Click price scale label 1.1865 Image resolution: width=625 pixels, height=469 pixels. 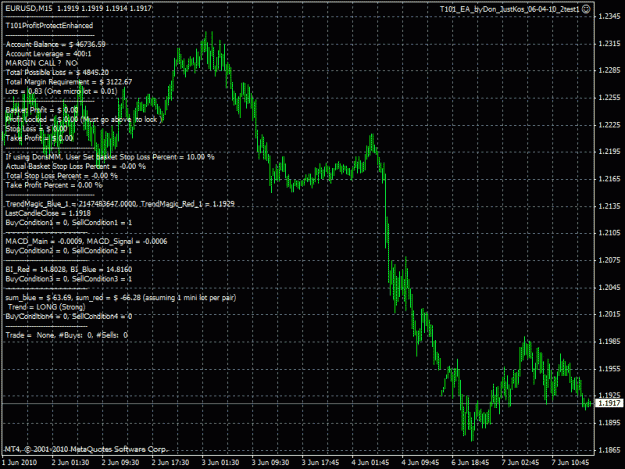coord(610,450)
